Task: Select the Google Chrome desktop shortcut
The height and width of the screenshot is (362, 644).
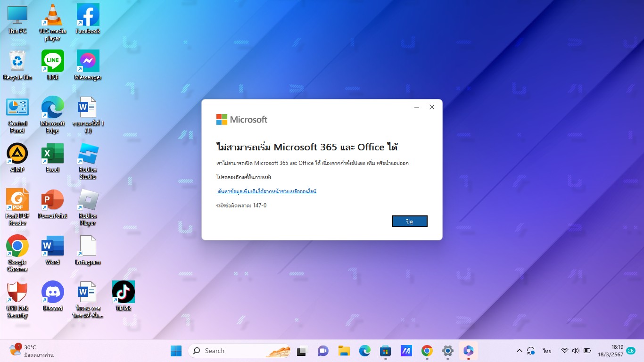Action: [x=17, y=254]
